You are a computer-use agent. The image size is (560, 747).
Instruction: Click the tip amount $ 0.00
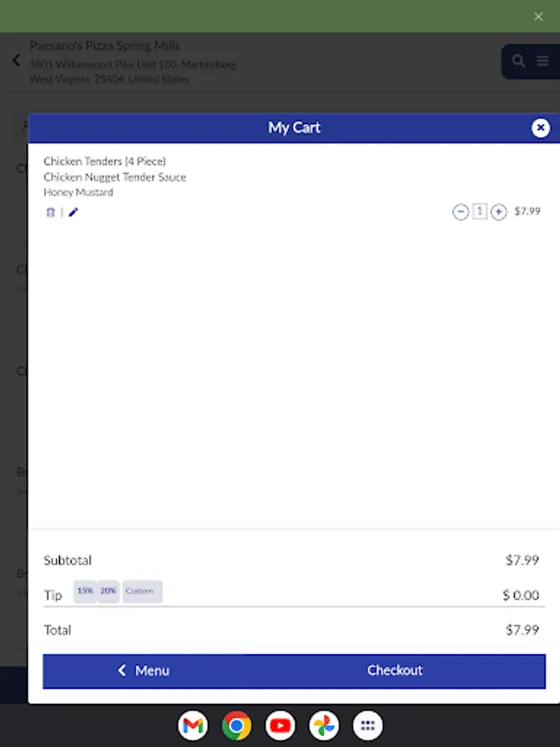tap(521, 595)
